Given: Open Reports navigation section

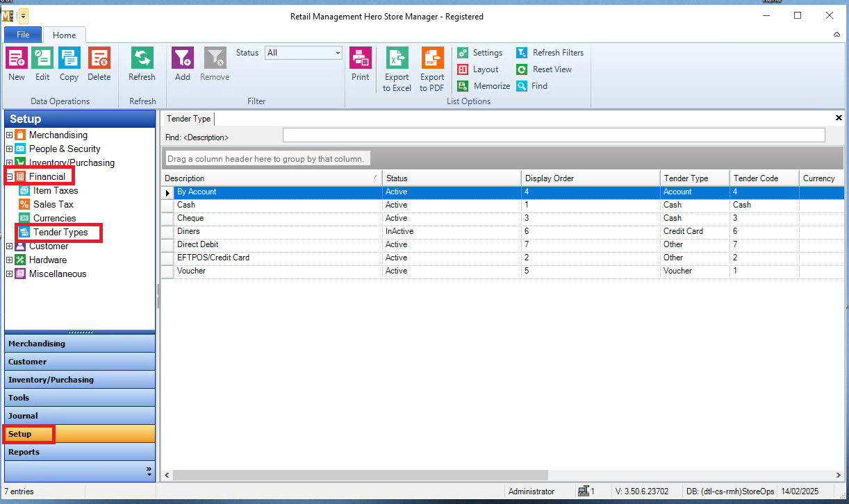Looking at the screenshot, I should [80, 452].
